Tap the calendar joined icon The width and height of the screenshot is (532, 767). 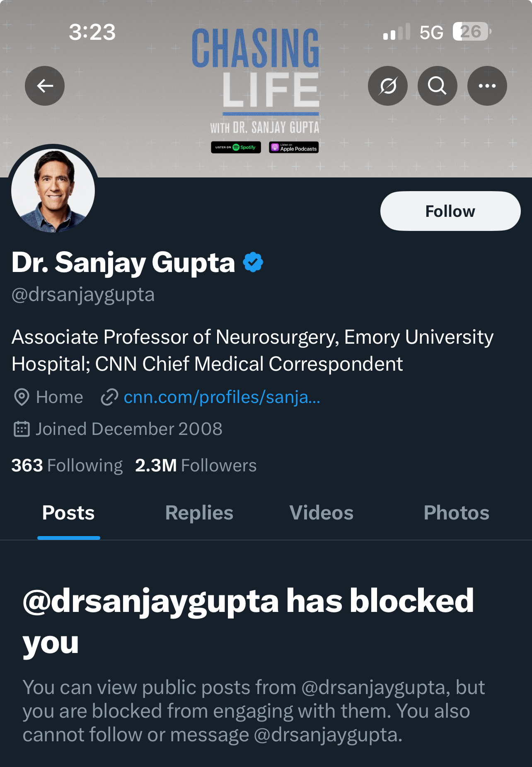click(22, 429)
